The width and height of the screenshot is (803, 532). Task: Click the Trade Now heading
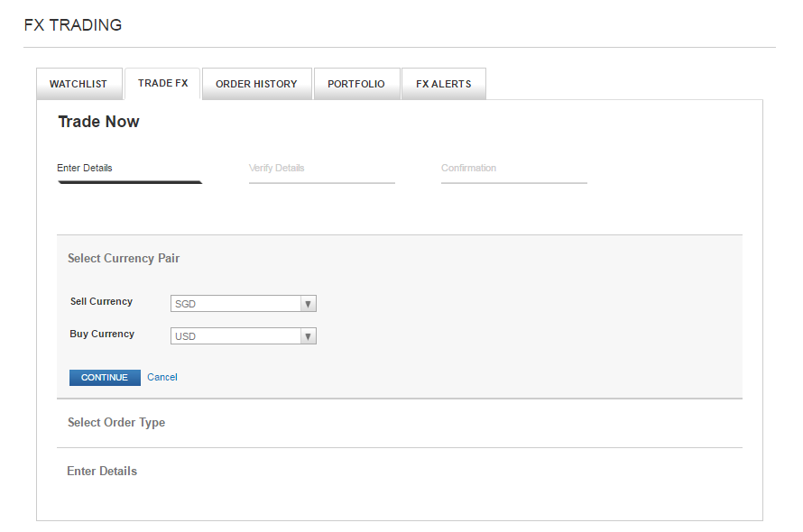[x=98, y=122]
